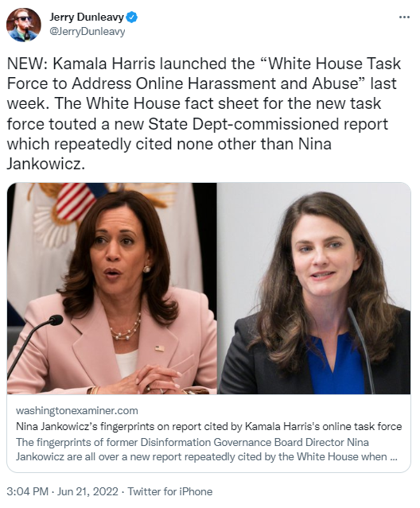The height and width of the screenshot is (508, 420).
Task: Click headline about Nina Jankowicz's fingerprints
Action: point(208,426)
